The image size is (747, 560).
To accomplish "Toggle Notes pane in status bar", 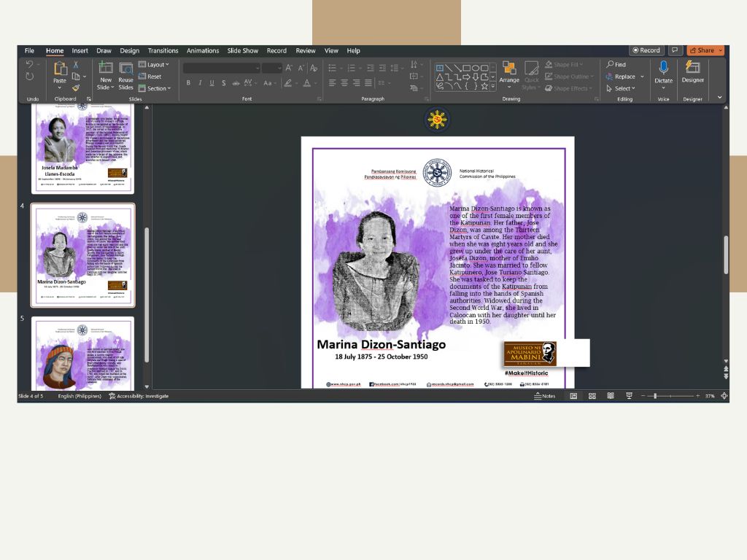I will (544, 396).
